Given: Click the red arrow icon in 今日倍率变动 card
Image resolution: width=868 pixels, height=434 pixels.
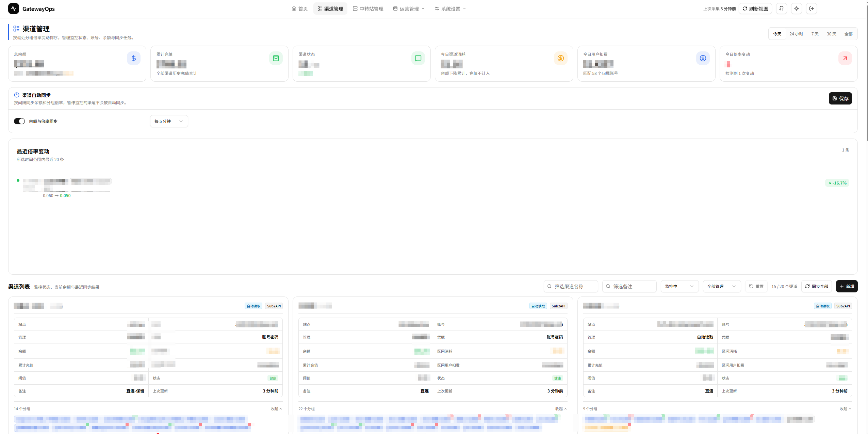Looking at the screenshot, I should (x=845, y=58).
